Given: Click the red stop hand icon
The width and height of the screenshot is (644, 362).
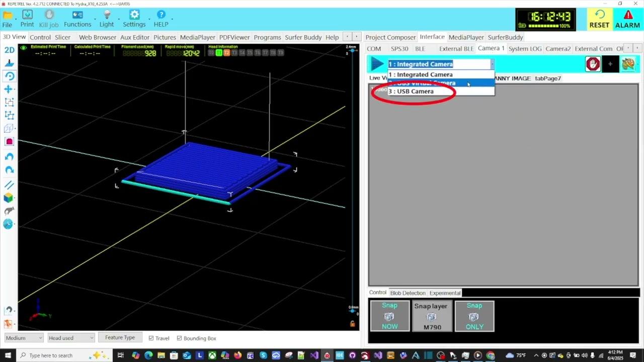Looking at the screenshot, I should pos(593,64).
